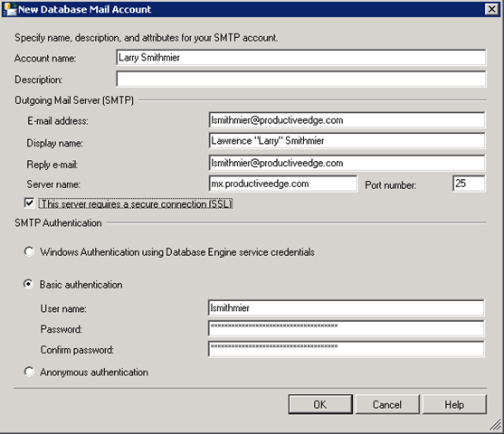This screenshot has height=434, width=504.
Task: Click the Confirm password field
Action: (x=346, y=349)
